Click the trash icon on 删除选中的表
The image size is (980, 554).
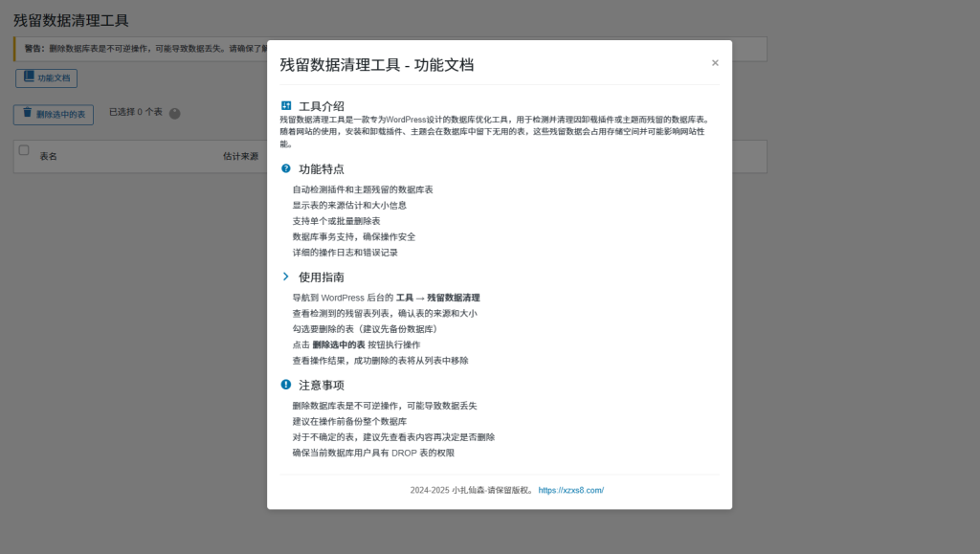point(26,114)
